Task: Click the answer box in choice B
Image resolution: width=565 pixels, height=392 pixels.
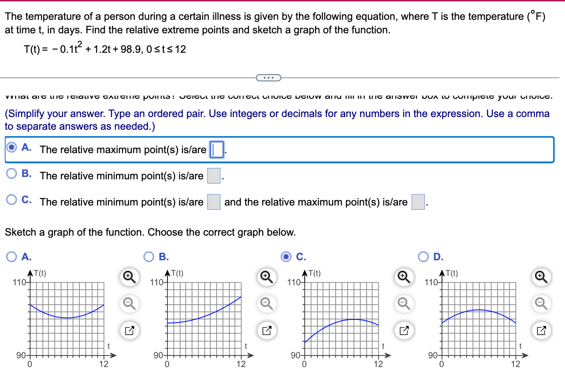Action: pyautogui.click(x=213, y=176)
